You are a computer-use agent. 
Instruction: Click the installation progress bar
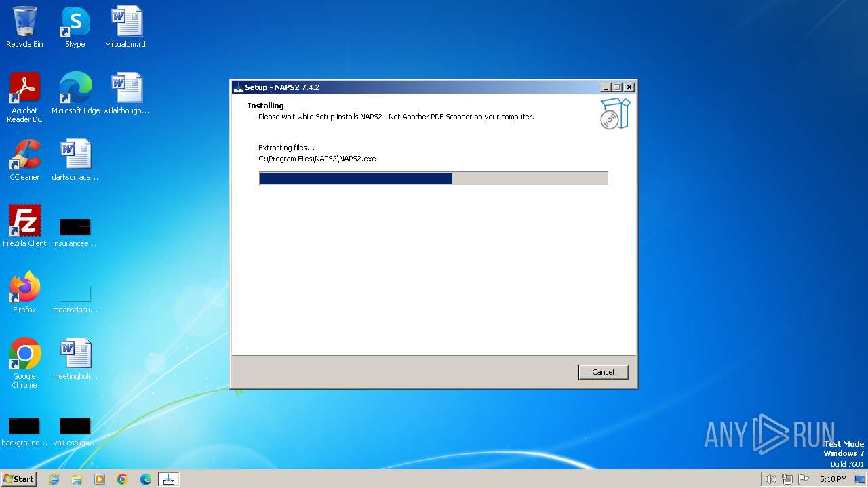[x=433, y=178]
